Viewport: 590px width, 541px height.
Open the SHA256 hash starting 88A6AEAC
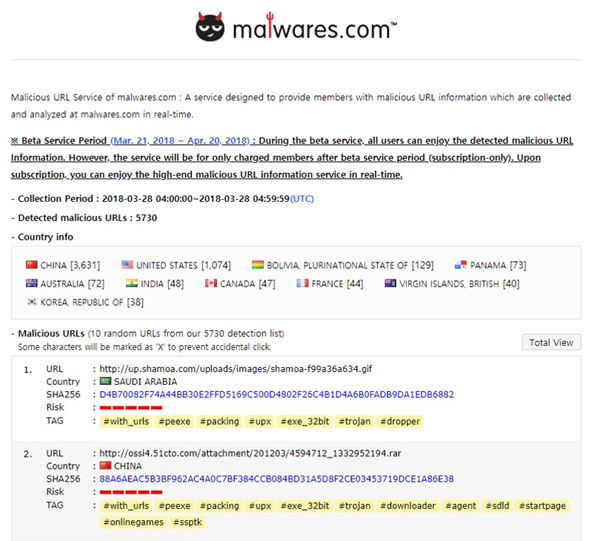pos(277,479)
